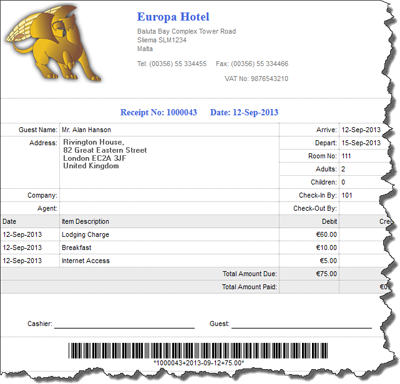Click the Debit column header
Image resolution: width=400 pixels, height=384 pixels.
[x=329, y=221]
